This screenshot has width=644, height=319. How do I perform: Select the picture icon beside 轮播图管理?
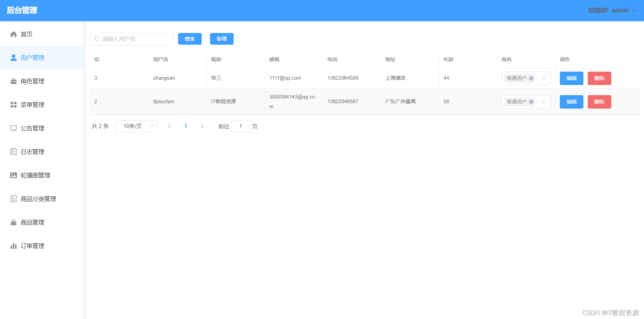(13, 175)
